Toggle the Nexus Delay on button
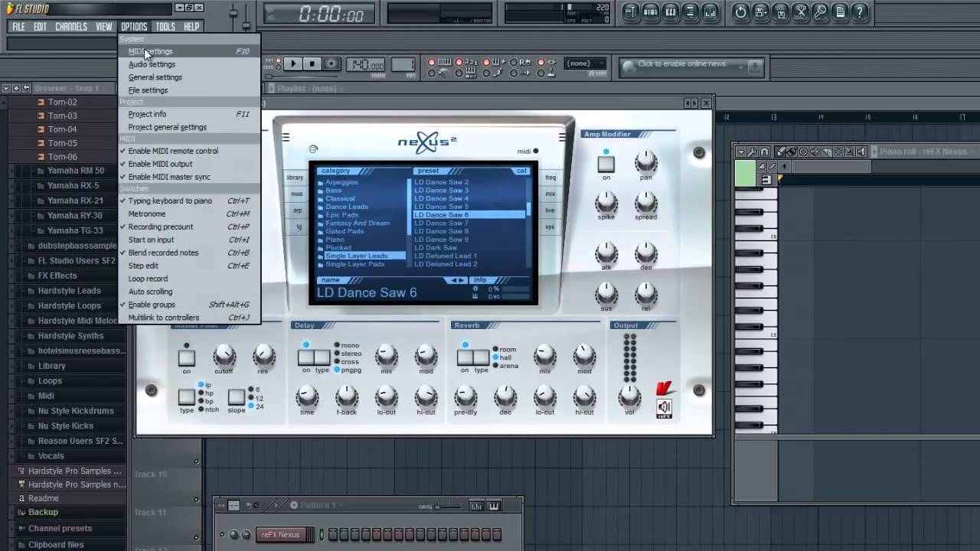This screenshot has height=551, width=980. 305,357
